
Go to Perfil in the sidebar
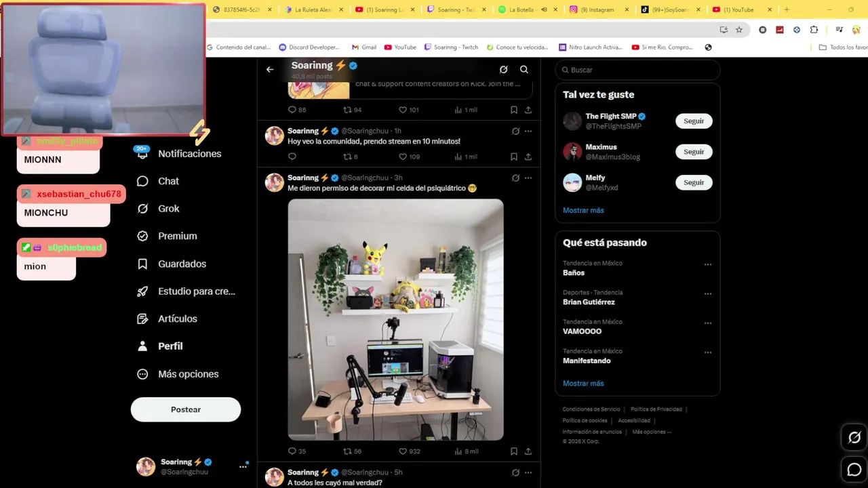pos(160,346)
